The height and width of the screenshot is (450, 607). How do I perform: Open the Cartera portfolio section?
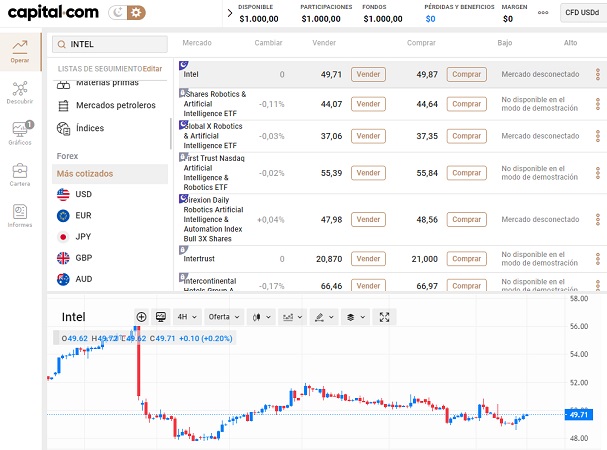coord(20,175)
